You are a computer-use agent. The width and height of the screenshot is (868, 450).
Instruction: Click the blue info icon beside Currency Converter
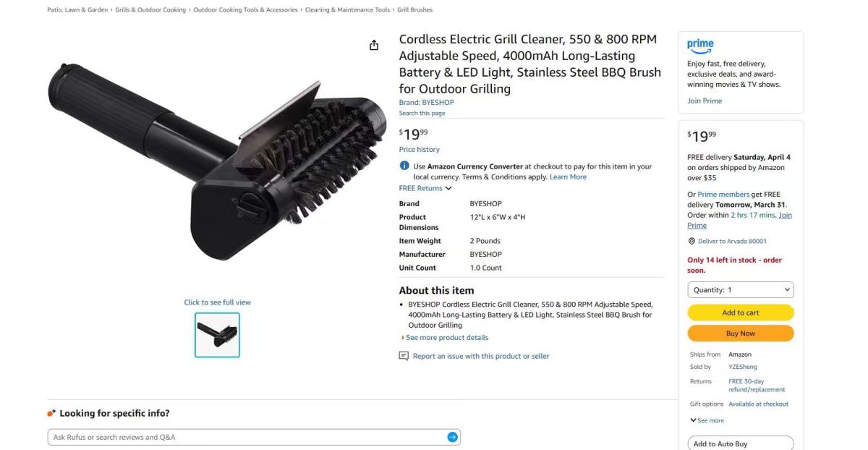pos(404,166)
